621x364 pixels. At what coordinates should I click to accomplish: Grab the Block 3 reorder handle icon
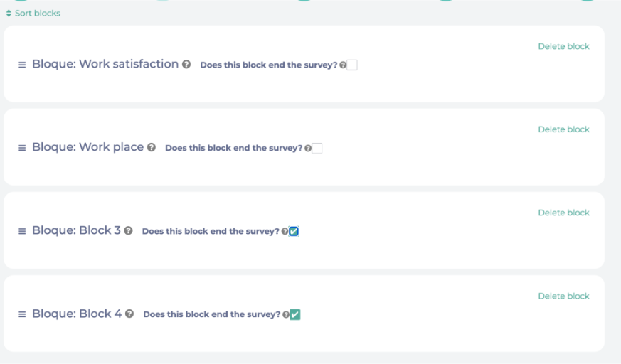click(22, 231)
